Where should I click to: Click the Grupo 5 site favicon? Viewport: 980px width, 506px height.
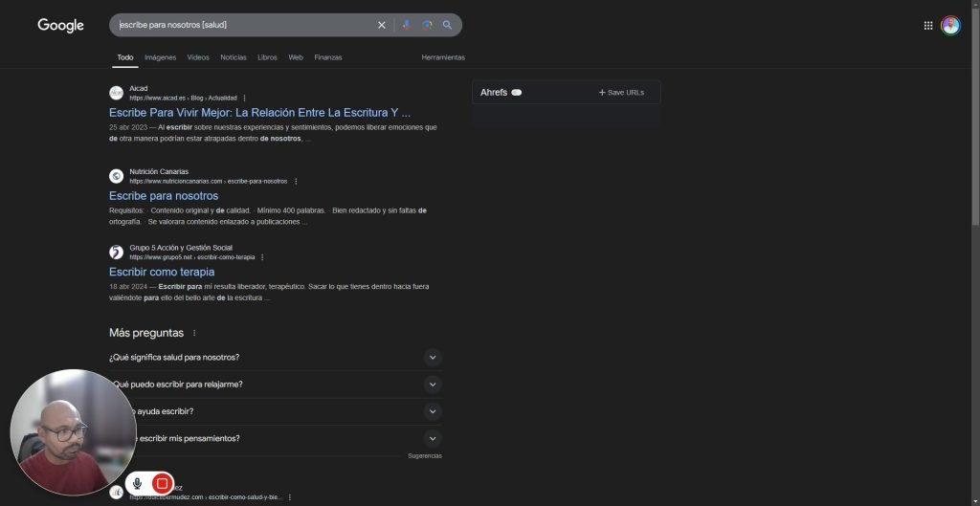pyautogui.click(x=116, y=253)
